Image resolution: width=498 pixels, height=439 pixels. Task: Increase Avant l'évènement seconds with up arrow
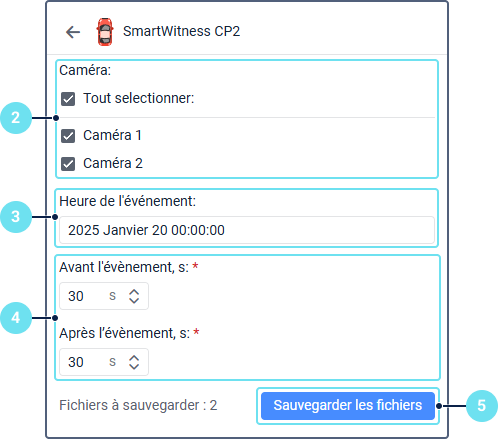[134, 292]
